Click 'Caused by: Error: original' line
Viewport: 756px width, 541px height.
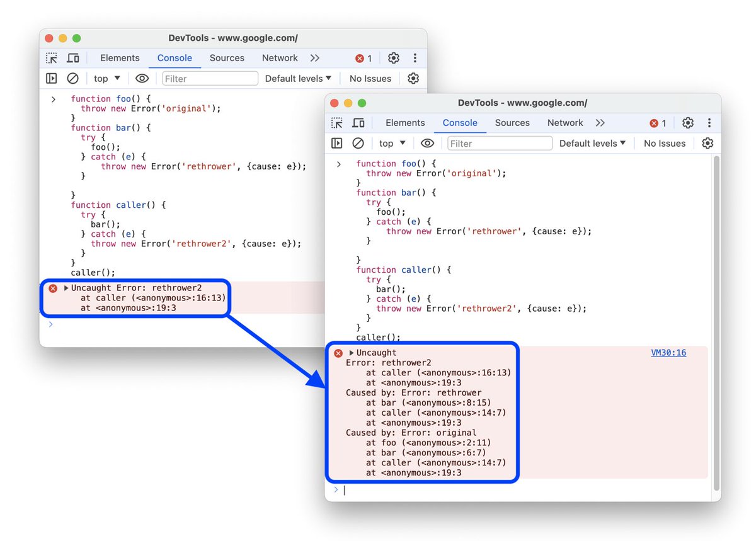(411, 433)
